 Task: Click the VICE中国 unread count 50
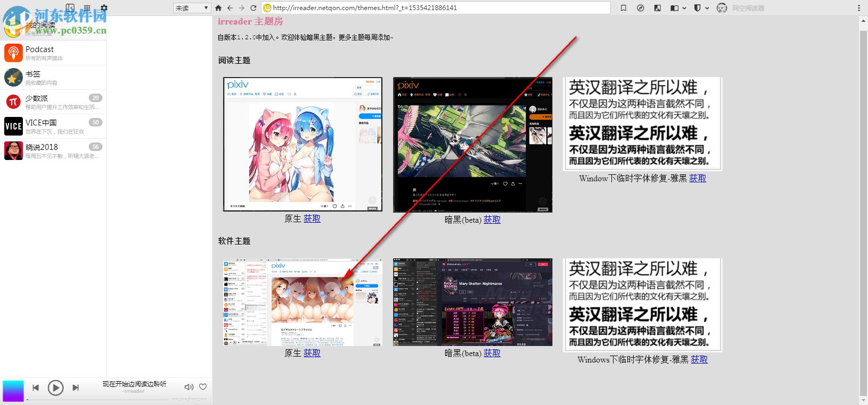tap(96, 122)
